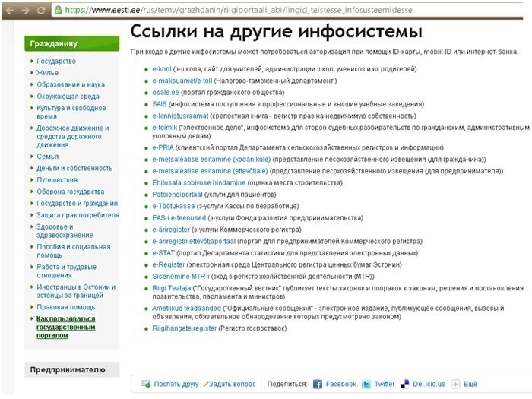Select Дорожное движение sidebar item

tap(73, 136)
